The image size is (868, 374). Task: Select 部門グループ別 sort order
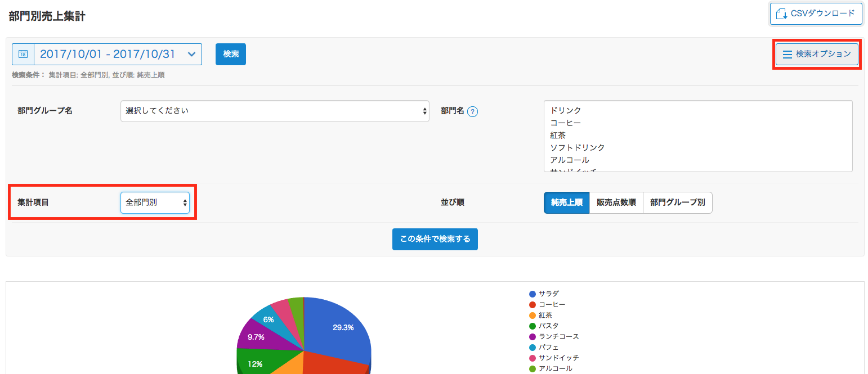(677, 202)
